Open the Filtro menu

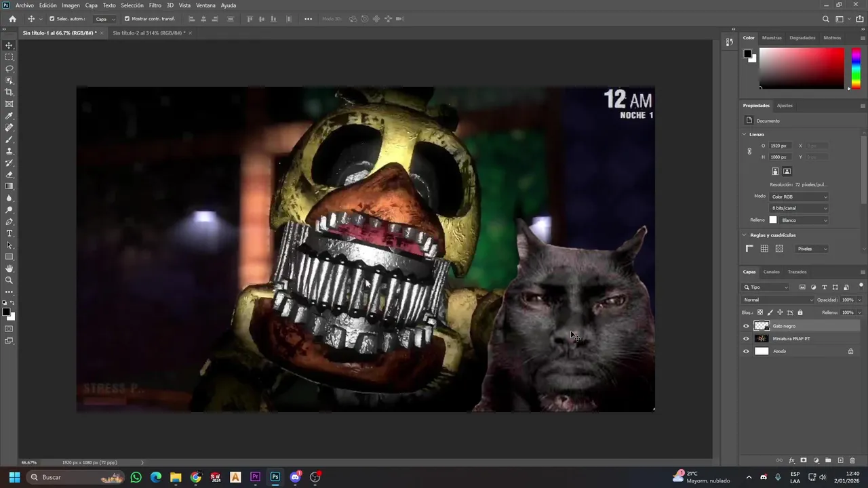coord(155,5)
